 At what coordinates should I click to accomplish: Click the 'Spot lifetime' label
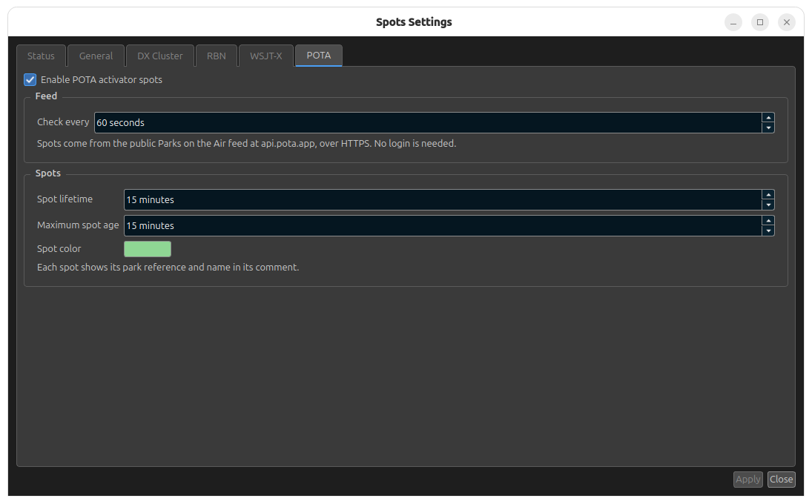pos(65,199)
